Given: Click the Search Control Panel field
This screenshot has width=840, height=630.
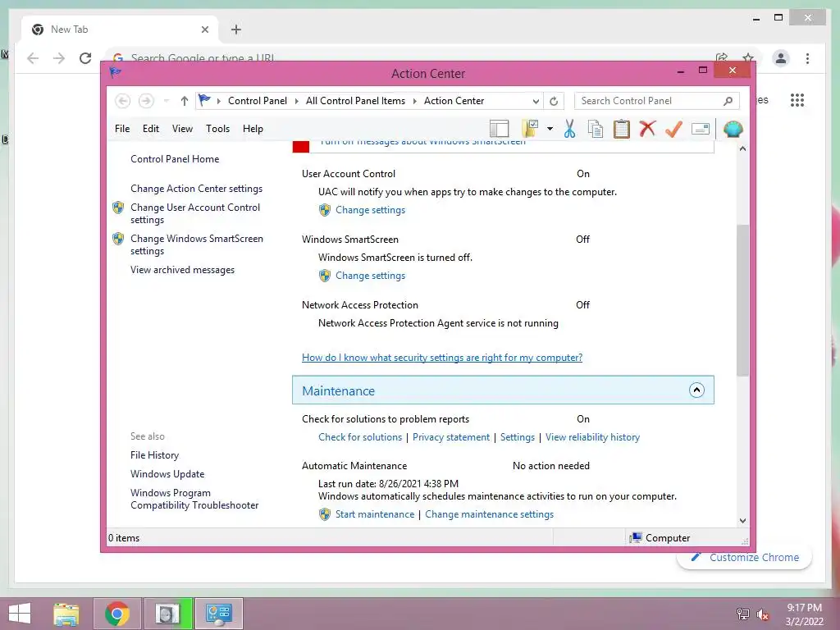Looking at the screenshot, I should click(657, 101).
